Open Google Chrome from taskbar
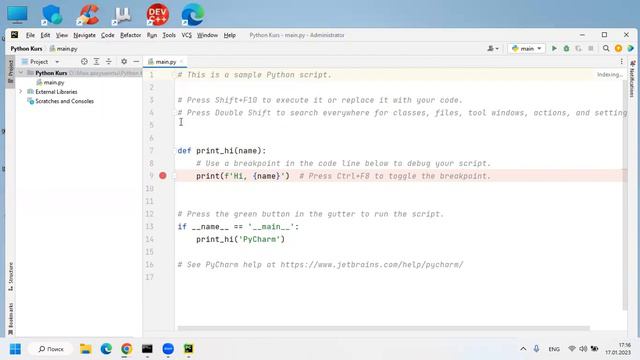The image size is (640, 360). click(x=127, y=349)
